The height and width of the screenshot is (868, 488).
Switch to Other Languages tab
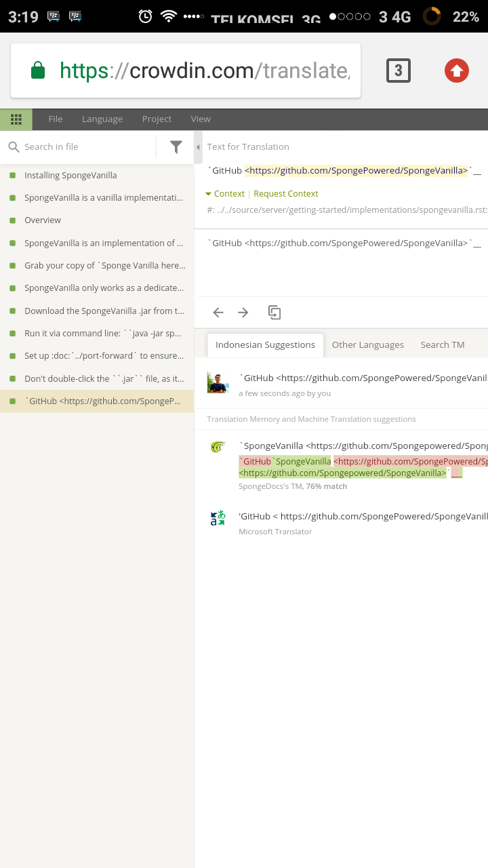(368, 344)
